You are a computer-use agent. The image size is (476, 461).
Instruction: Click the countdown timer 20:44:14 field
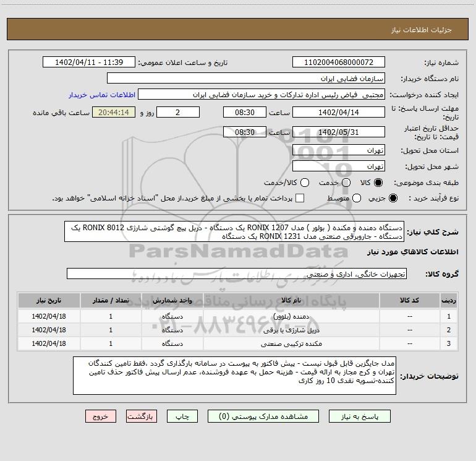(114, 112)
